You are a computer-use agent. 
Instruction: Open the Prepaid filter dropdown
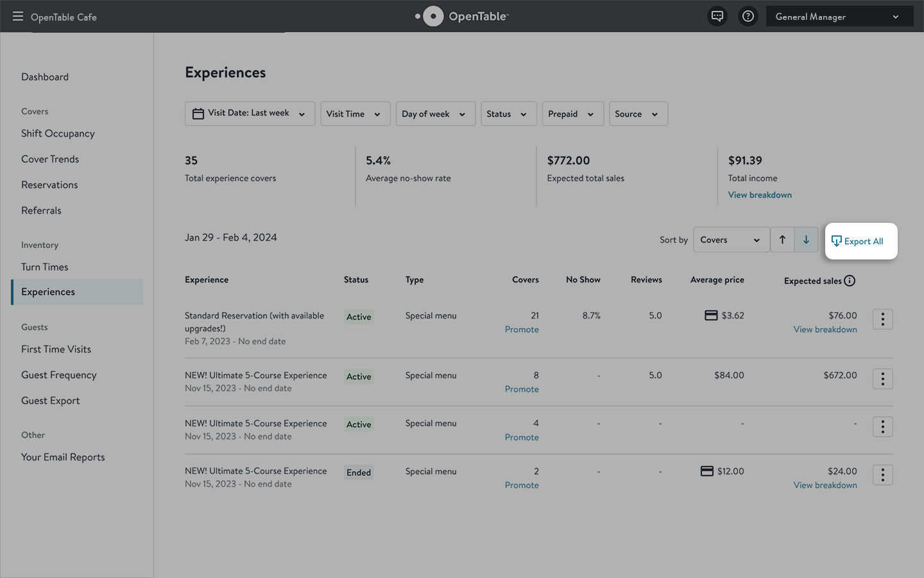(x=572, y=114)
